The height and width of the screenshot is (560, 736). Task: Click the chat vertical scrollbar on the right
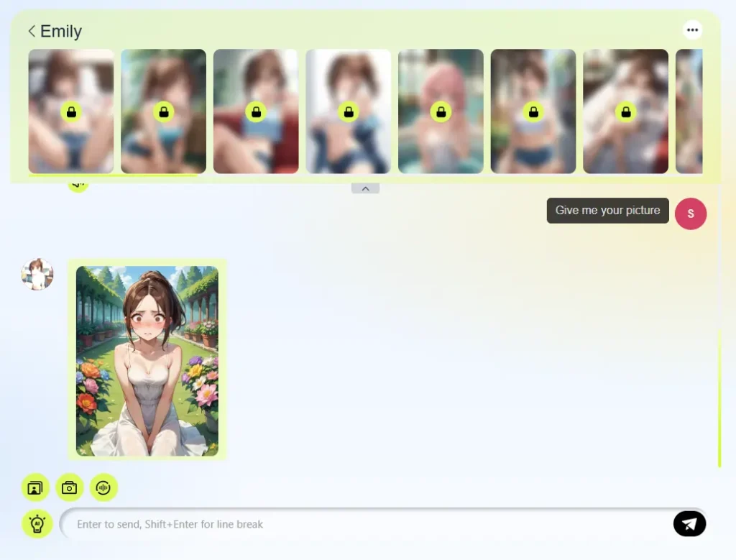tap(719, 398)
